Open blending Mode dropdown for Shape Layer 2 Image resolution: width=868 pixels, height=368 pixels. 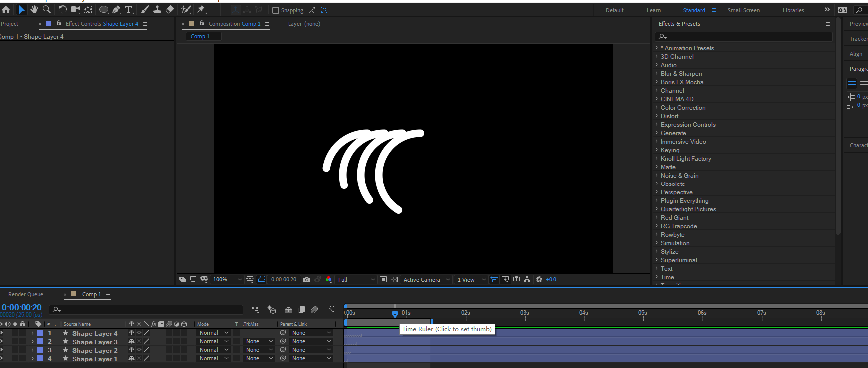tap(214, 350)
